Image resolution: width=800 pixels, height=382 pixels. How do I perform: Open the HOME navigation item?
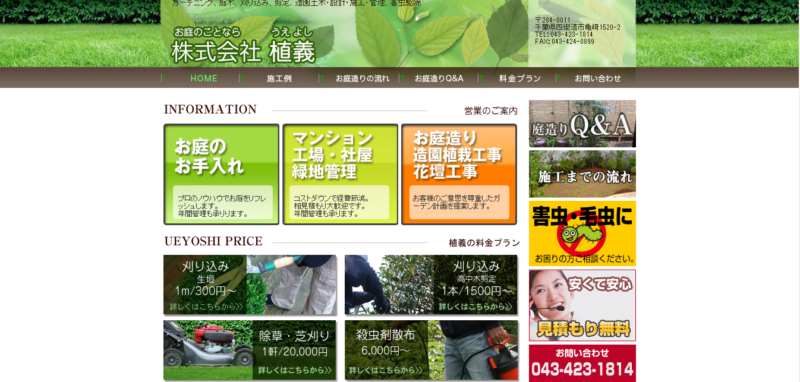(x=204, y=79)
